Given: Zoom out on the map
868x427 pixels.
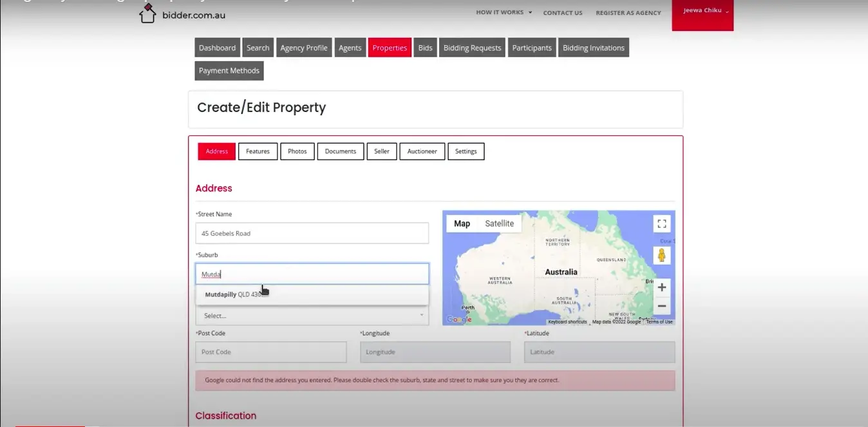Looking at the screenshot, I should [661, 306].
